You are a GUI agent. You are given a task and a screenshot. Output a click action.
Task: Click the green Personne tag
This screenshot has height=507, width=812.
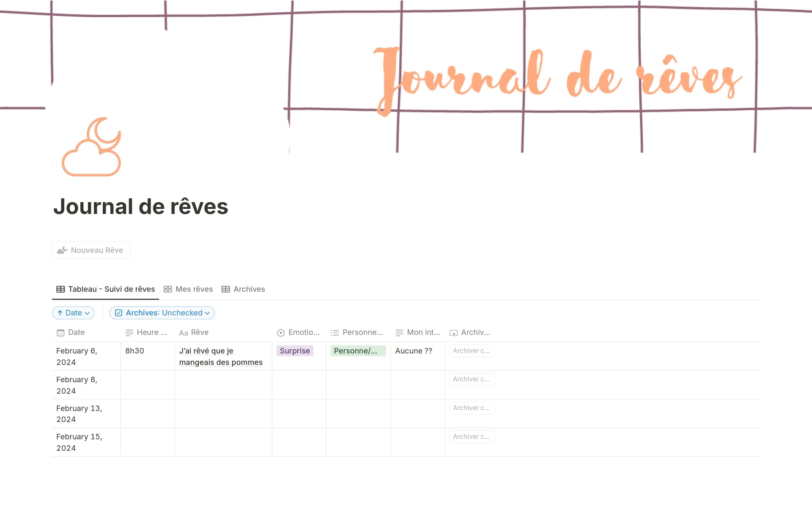pos(358,351)
